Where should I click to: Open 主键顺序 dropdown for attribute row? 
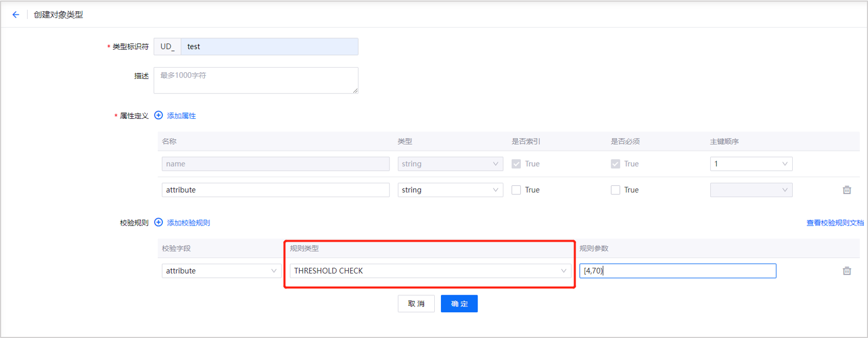point(750,190)
